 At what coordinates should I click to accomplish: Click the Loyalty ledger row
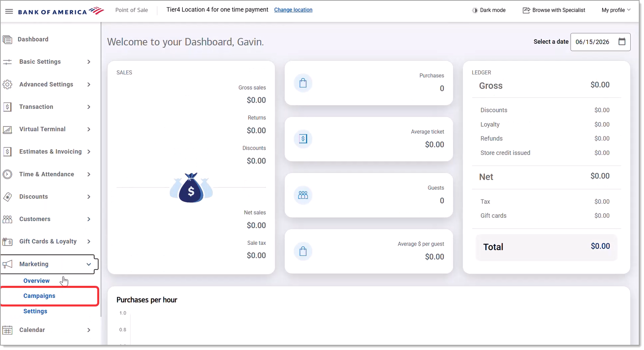tap(545, 124)
